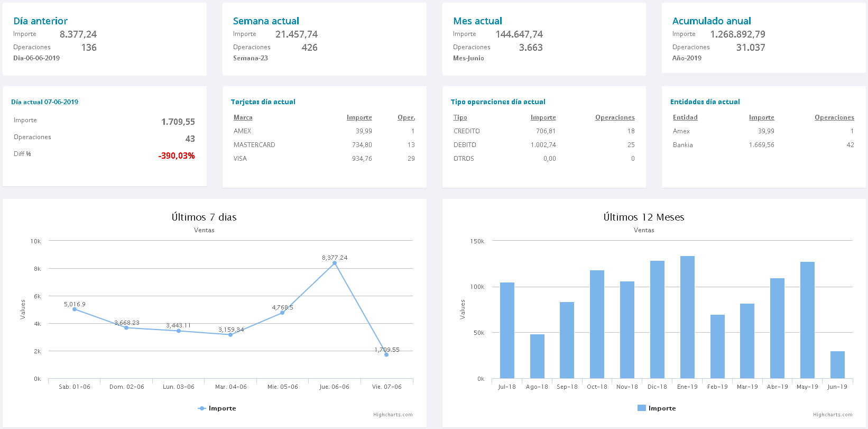868x429 pixels.
Task: Click the Entidad column header
Action: 685,117
